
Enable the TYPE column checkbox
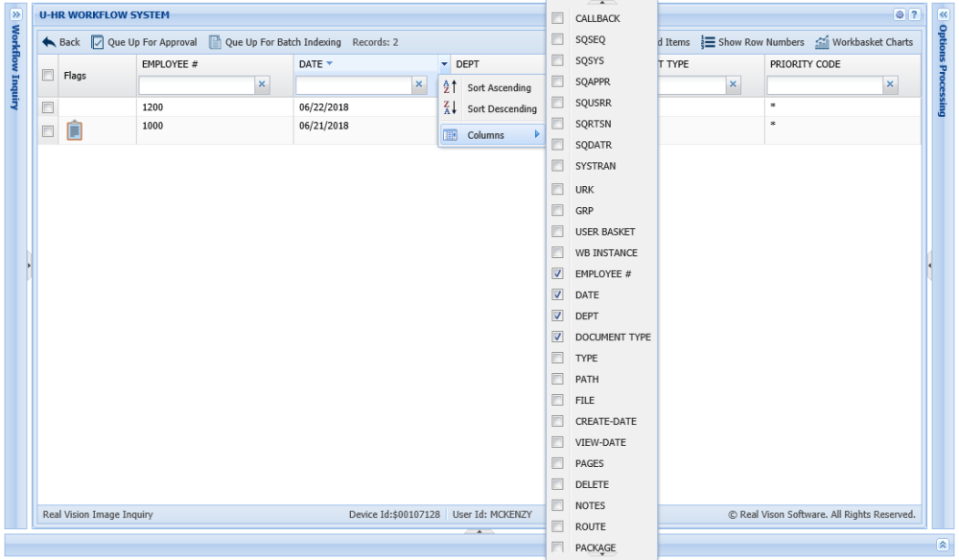(557, 358)
